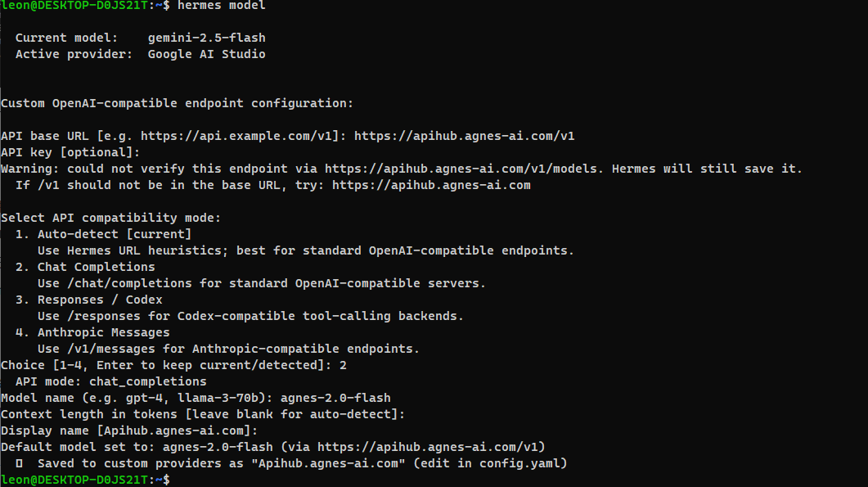This screenshot has height=487, width=868.
Task: Click the 'Display name [Apihub.agnes-ai.com]:' prompt
Action: click(129, 431)
